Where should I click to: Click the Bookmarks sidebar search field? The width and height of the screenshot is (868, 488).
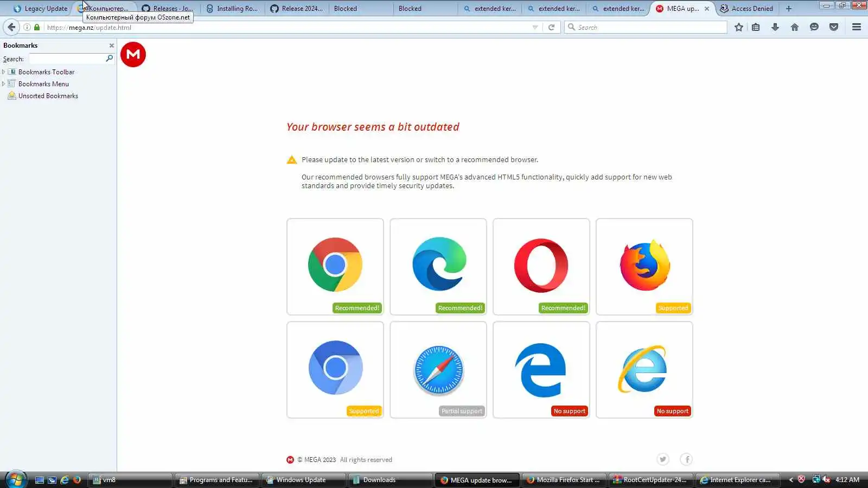point(67,59)
